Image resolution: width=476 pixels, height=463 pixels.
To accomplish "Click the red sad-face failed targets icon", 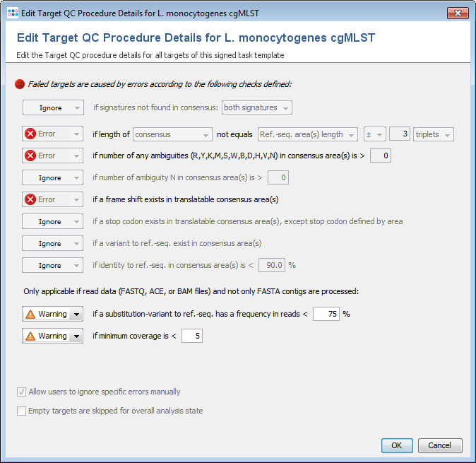I will click(x=19, y=83).
